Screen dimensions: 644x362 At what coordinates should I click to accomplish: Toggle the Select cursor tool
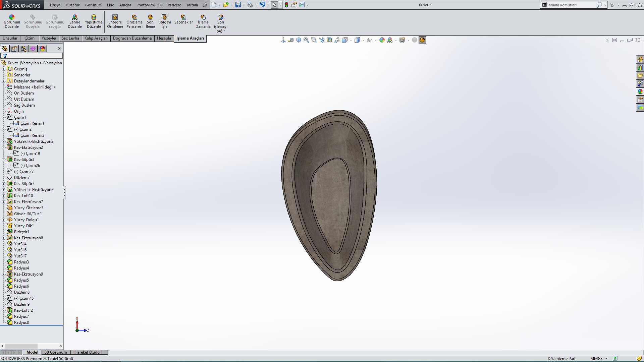(274, 5)
